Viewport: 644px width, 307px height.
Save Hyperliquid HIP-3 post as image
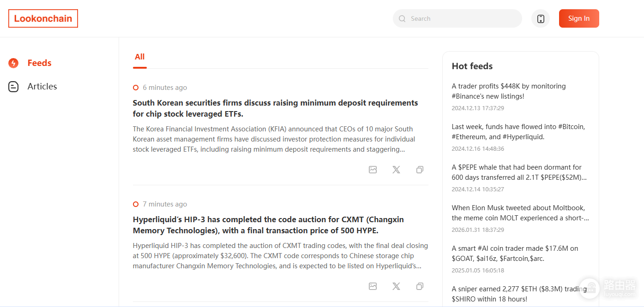(x=373, y=286)
